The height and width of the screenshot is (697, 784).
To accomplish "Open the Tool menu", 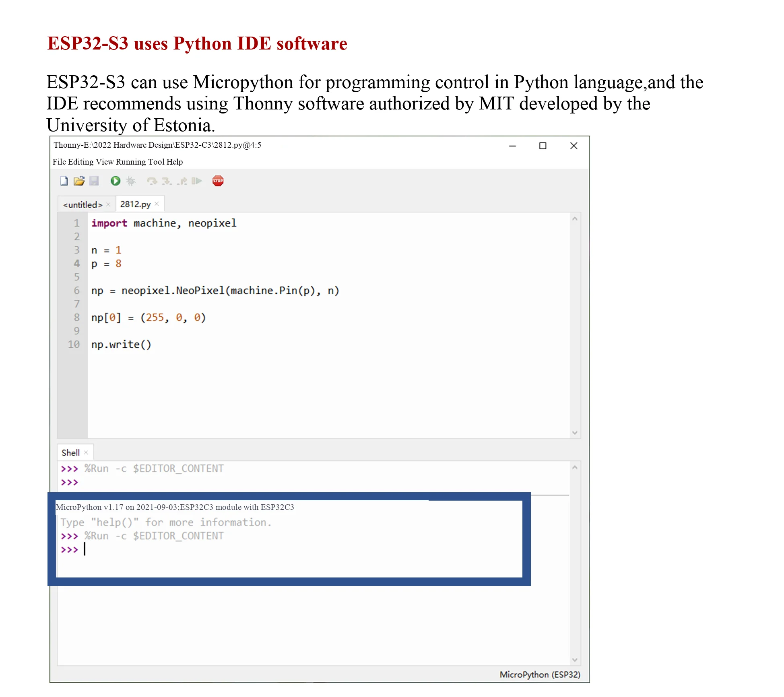I will point(156,162).
